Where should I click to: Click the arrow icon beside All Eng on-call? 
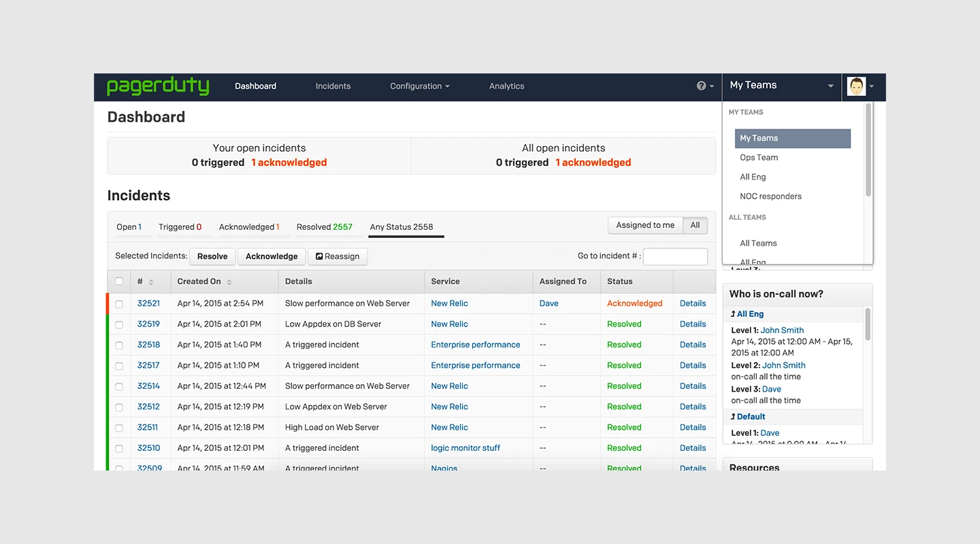pos(733,314)
